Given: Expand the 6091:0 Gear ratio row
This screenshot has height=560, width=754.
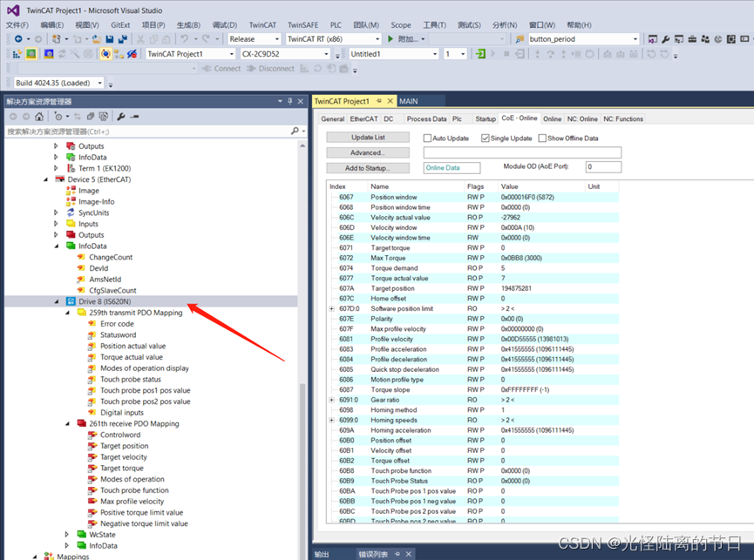Looking at the screenshot, I should [x=331, y=400].
